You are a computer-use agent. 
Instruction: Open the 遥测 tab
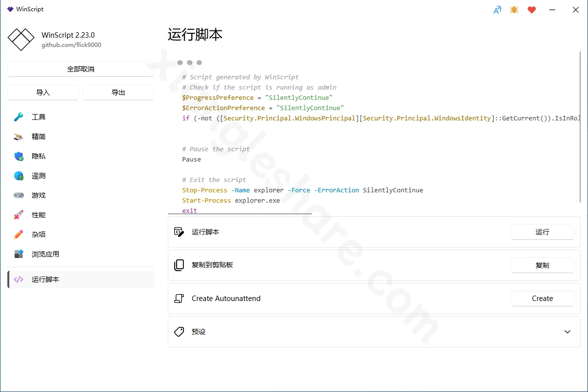[x=81, y=176]
